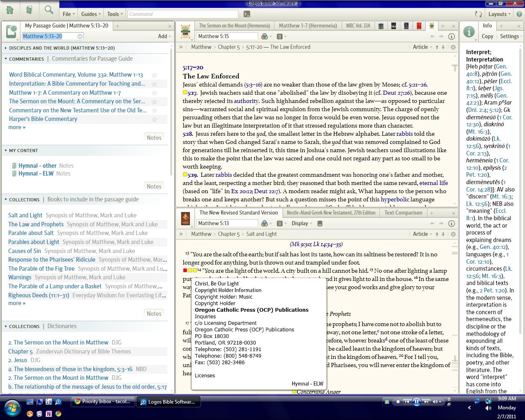This screenshot has width=525, height=420.
Task: Collapse the Commentaries section
Action: tap(6, 59)
